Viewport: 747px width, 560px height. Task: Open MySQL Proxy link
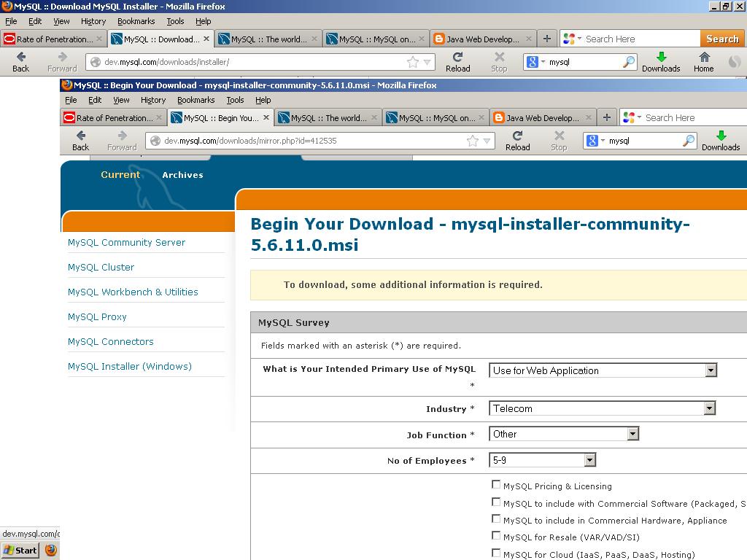coord(97,316)
